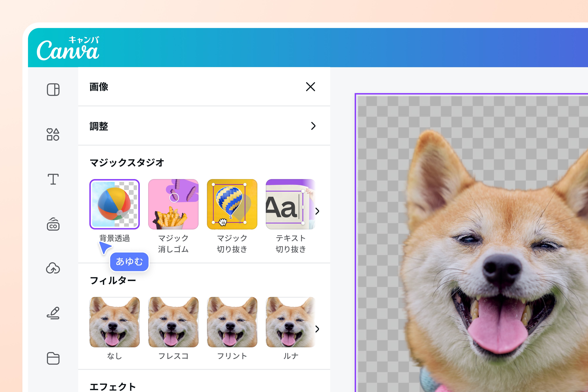The image size is (588, 392).
Task: Open the Brand kit sidebar icon
Action: click(53, 224)
